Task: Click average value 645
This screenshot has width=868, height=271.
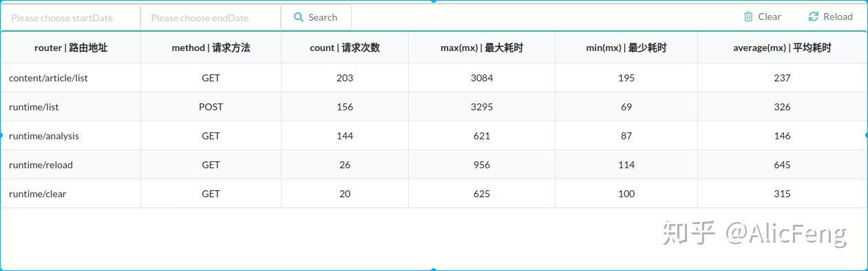Action: coord(782,165)
